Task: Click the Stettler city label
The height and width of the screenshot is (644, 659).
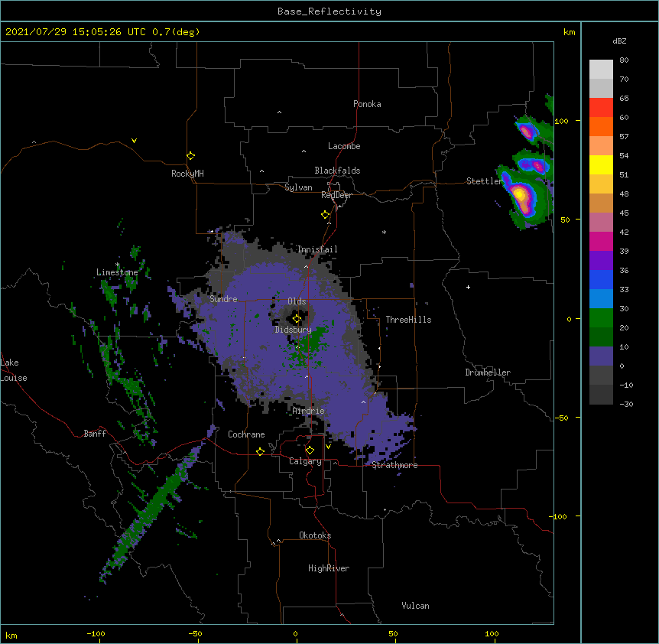Action: coord(485,181)
